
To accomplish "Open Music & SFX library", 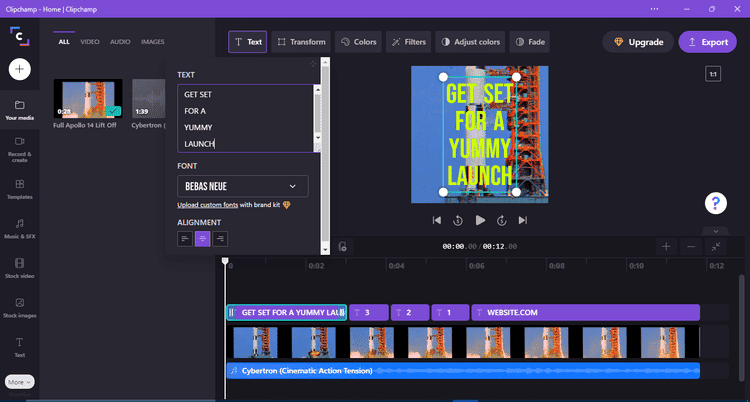I will (x=20, y=229).
